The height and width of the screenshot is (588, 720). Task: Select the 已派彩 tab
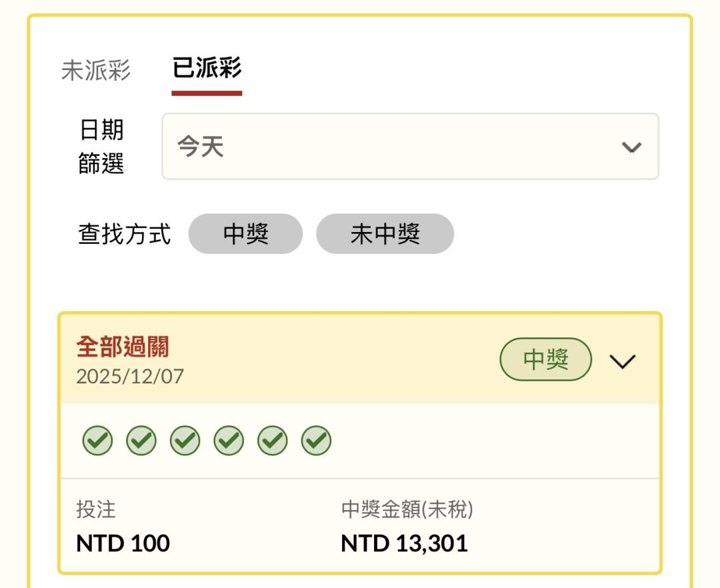click(x=207, y=69)
